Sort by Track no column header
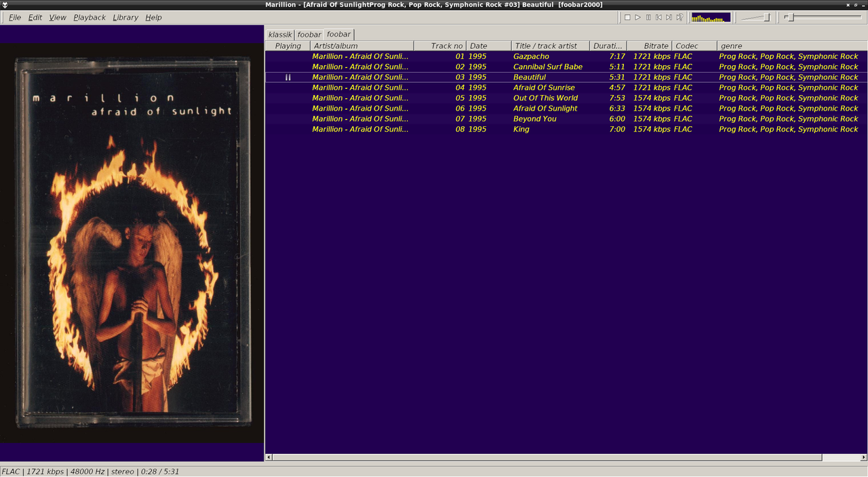Image resolution: width=868 pixels, height=477 pixels. [x=440, y=46]
